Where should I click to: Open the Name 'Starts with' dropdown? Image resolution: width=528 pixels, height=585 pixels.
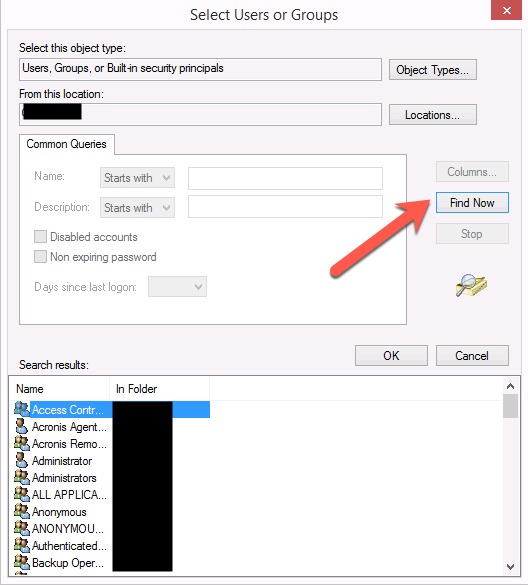[x=137, y=178]
